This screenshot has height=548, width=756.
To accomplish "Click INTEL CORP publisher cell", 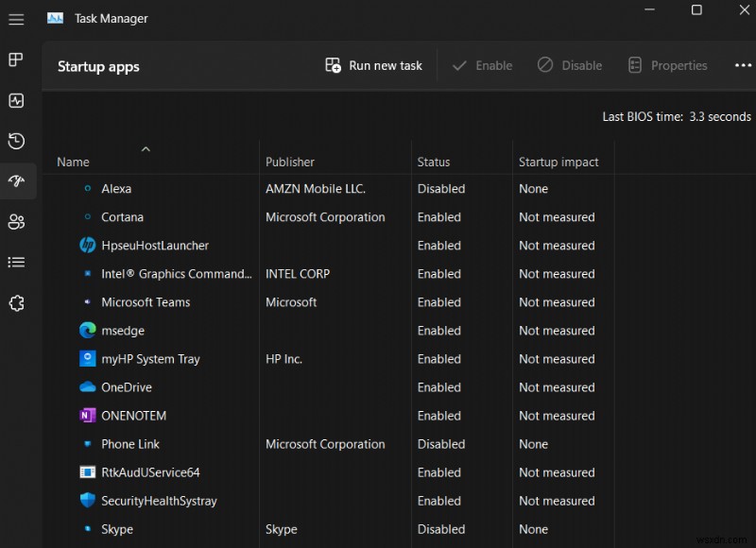I will click(x=298, y=274).
